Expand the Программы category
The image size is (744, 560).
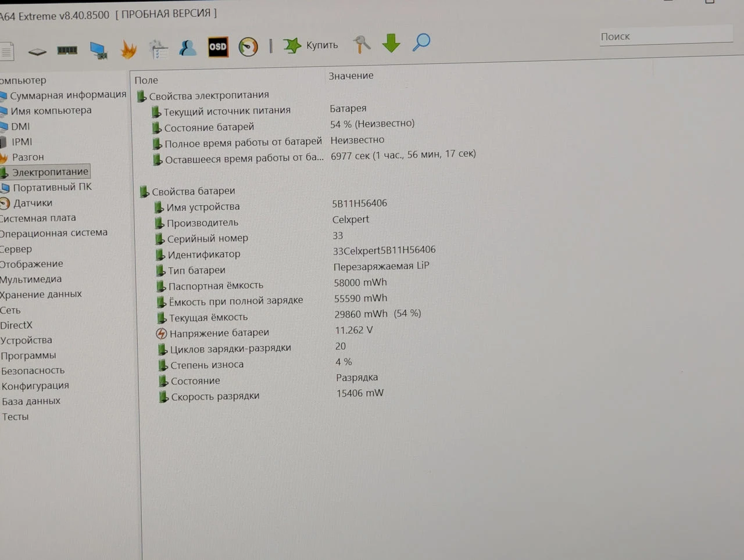28,356
